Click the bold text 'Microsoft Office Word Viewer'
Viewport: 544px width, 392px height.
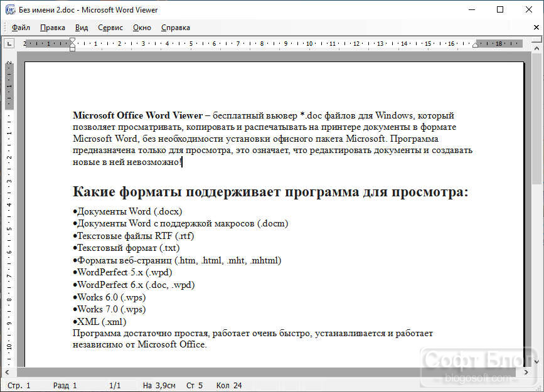pos(138,115)
